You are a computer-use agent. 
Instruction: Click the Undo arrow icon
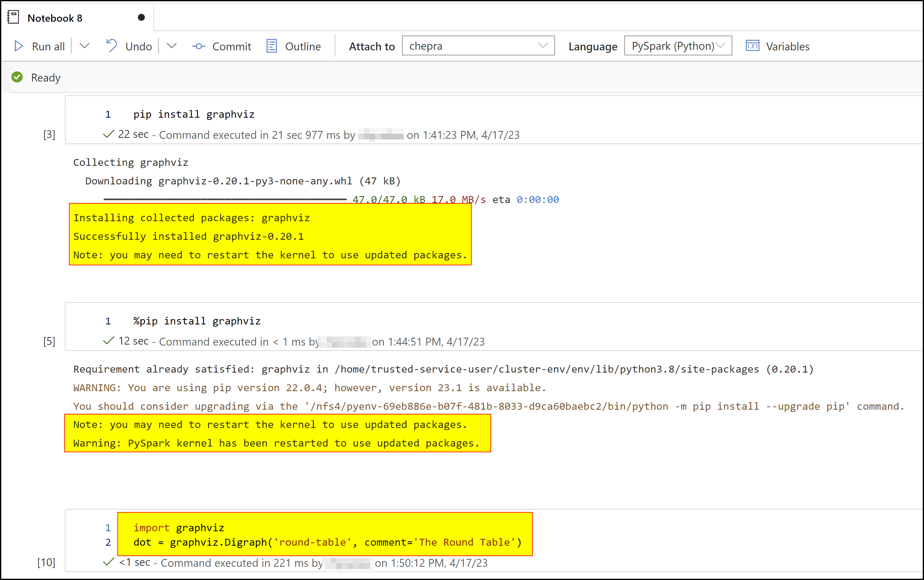tap(111, 46)
